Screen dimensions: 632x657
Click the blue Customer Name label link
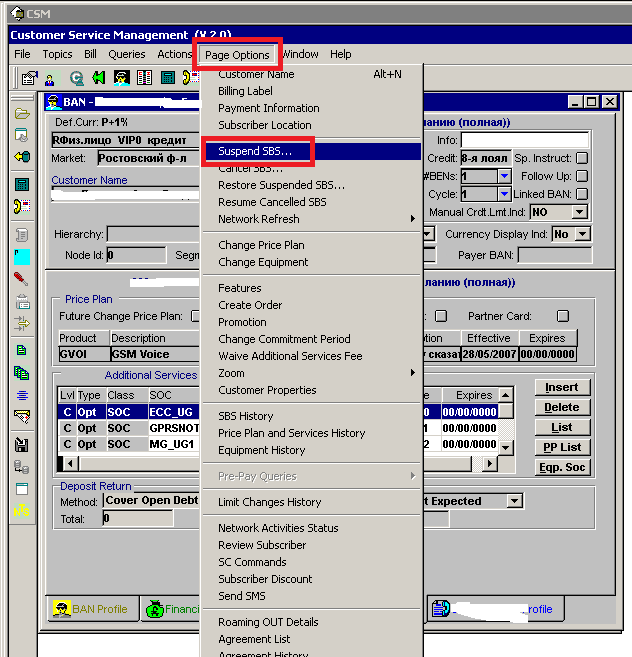point(89,180)
